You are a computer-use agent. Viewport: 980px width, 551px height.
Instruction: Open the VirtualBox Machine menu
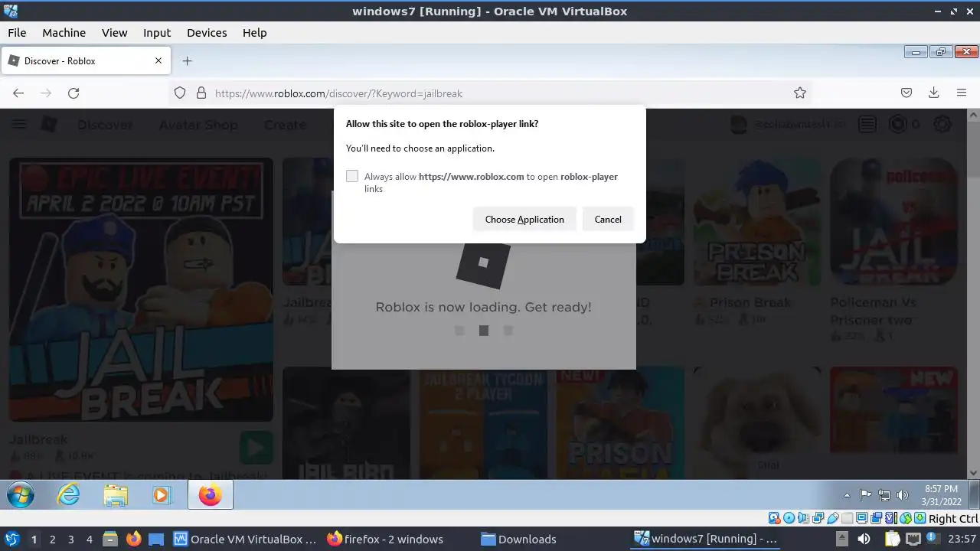(64, 33)
